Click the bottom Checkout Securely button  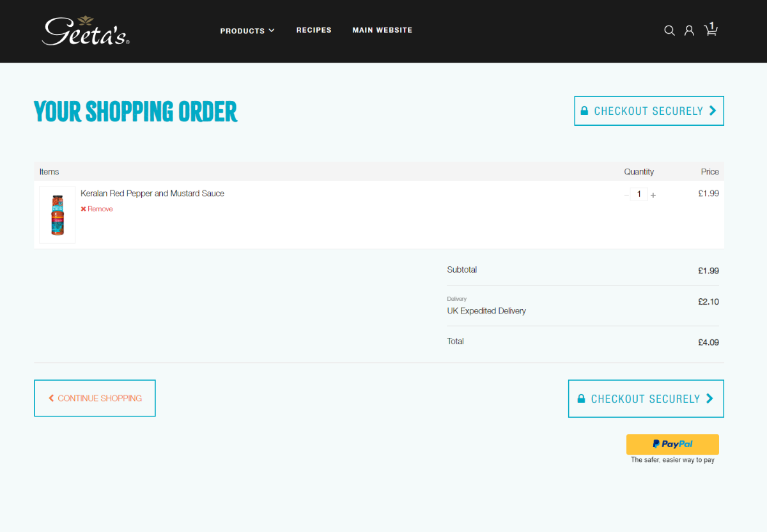tap(646, 399)
